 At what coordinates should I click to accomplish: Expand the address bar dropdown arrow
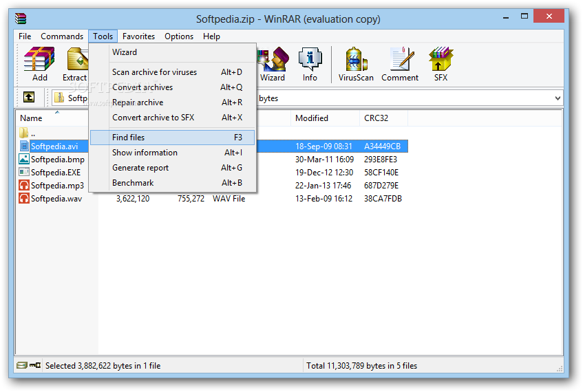point(558,98)
